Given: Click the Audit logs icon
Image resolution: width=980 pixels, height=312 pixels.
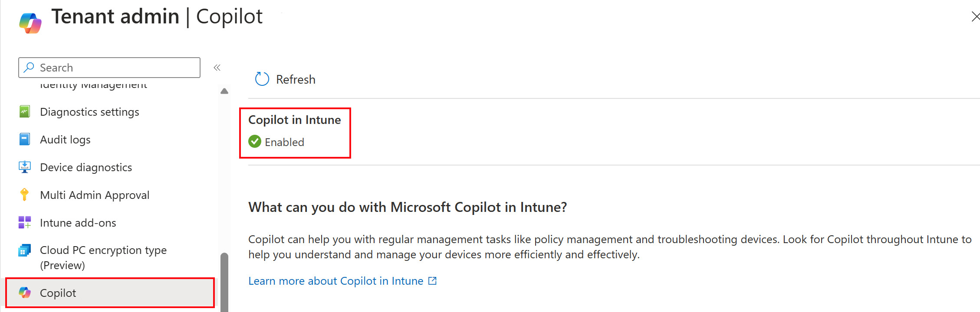Looking at the screenshot, I should click(x=25, y=139).
